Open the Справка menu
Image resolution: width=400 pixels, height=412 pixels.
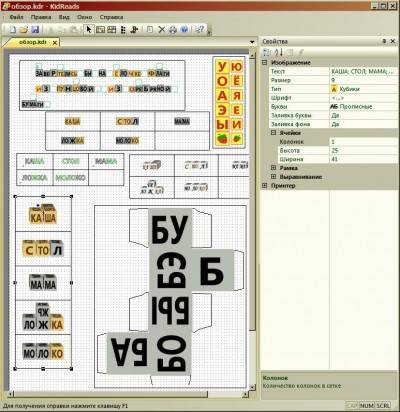point(111,17)
